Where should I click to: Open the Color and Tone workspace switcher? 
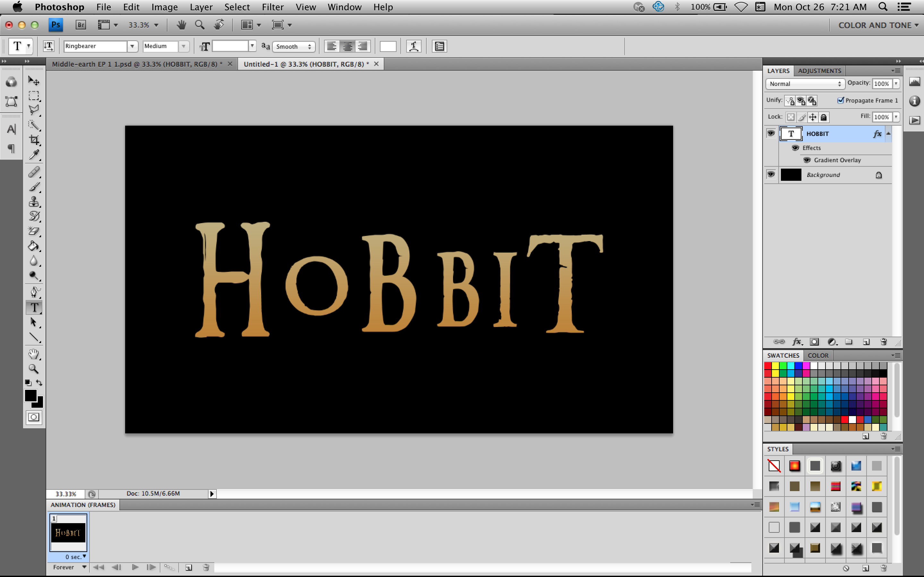878,25
